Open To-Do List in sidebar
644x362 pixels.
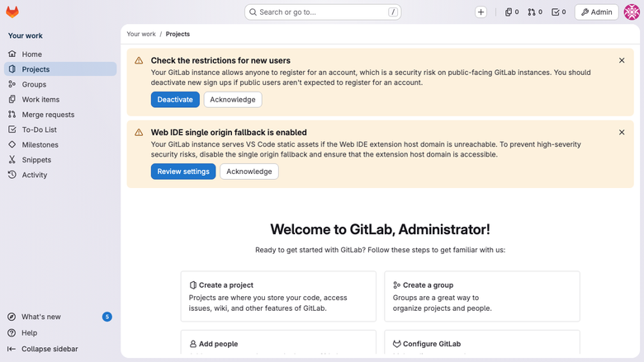pyautogui.click(x=60, y=129)
